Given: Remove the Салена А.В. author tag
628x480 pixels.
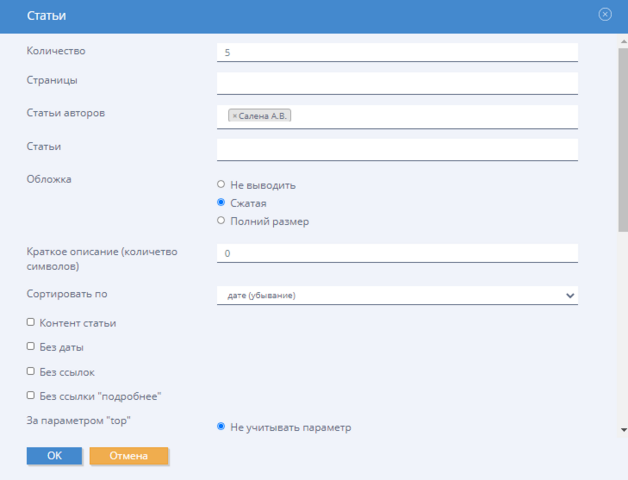Looking at the screenshot, I should tap(235, 116).
